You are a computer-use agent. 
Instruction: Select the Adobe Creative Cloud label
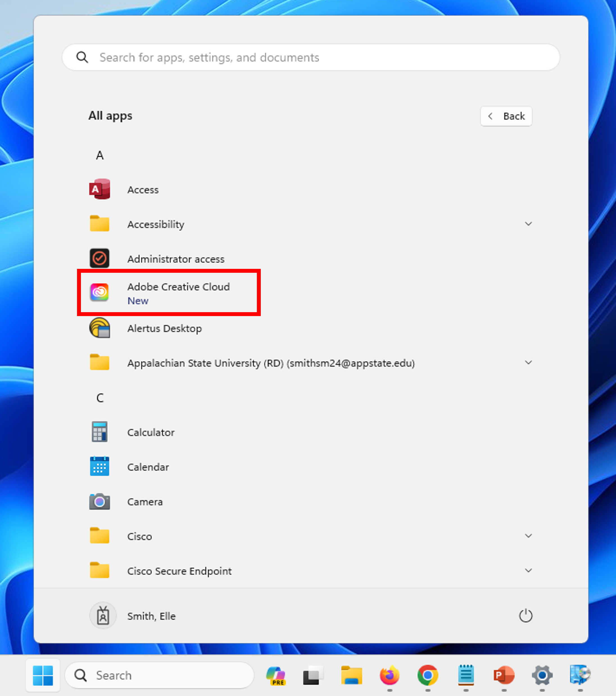pyautogui.click(x=179, y=287)
